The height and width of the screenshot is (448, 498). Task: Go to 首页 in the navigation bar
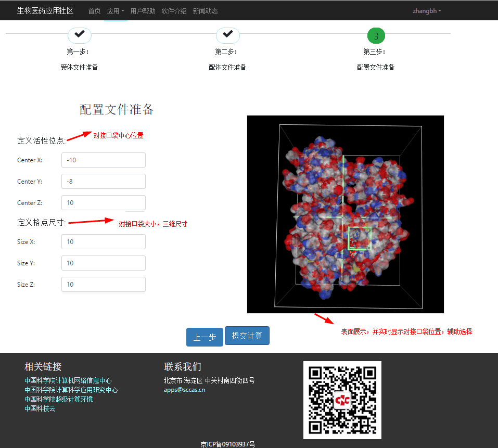pyautogui.click(x=94, y=11)
